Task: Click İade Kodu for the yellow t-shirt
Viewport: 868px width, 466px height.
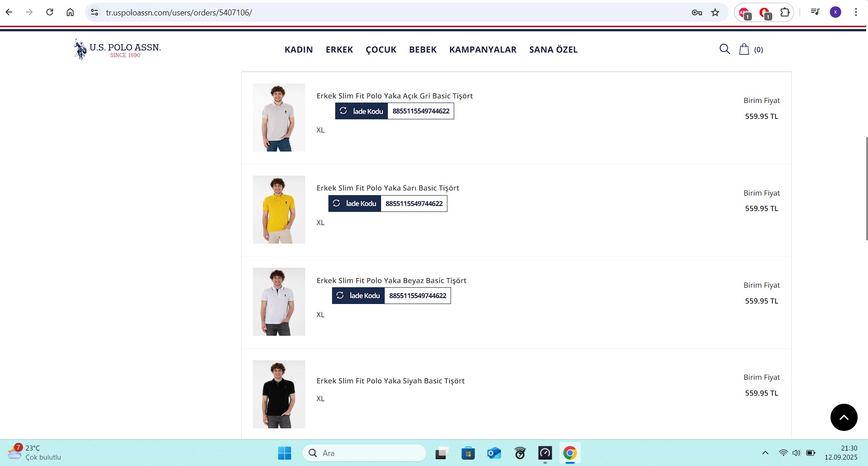Action: [x=355, y=203]
